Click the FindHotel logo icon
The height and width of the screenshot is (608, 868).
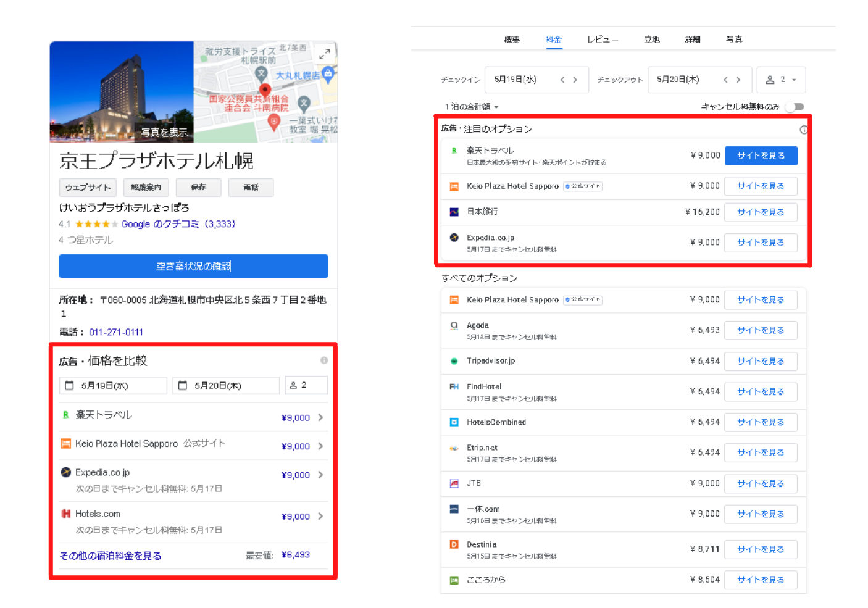[x=454, y=387]
